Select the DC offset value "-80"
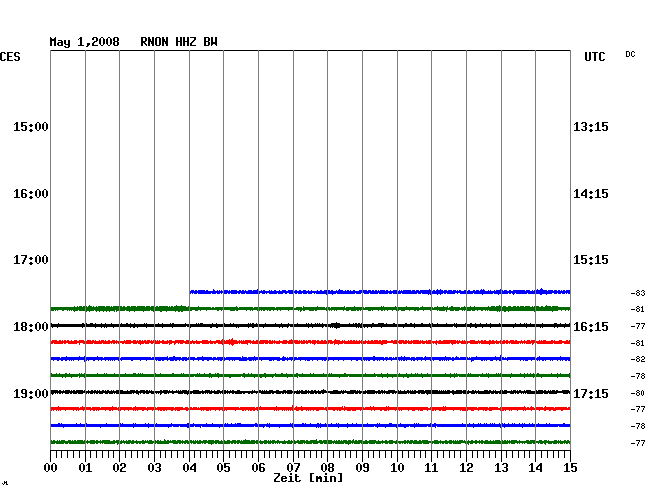Image resolution: width=650 pixels, height=494 pixels. click(x=638, y=393)
